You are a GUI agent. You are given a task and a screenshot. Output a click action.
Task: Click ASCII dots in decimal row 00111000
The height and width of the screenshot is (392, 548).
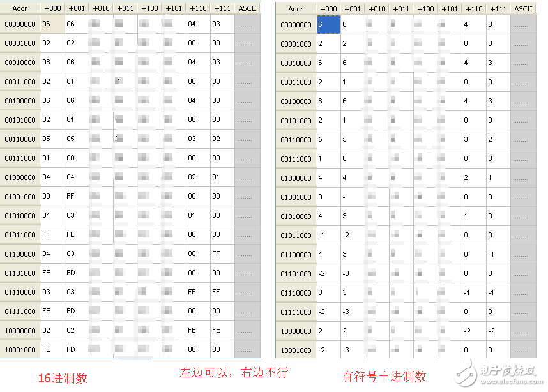[x=521, y=160]
